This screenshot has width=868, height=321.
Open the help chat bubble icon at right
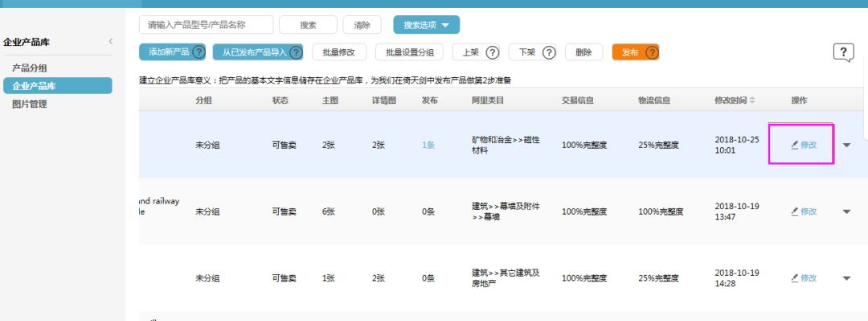point(844,52)
